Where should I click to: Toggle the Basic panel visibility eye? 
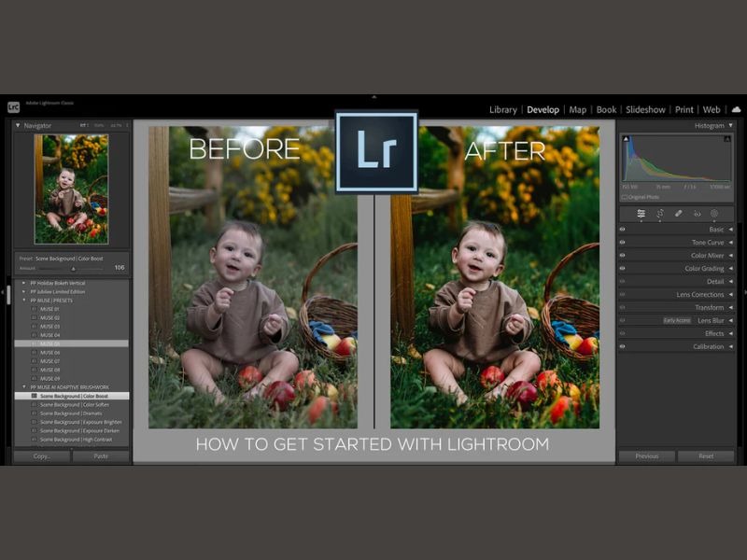(623, 230)
